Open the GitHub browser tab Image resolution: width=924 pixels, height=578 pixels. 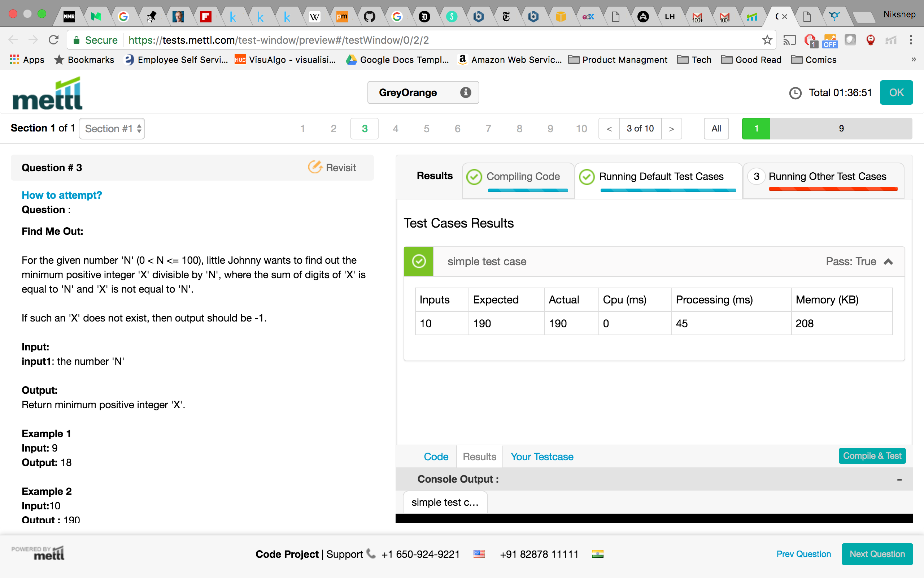(369, 17)
